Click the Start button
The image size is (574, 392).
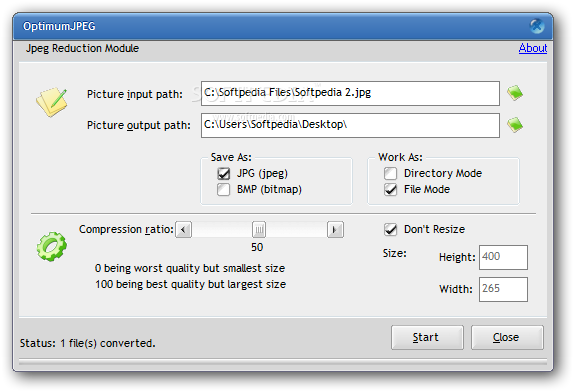coord(427,337)
